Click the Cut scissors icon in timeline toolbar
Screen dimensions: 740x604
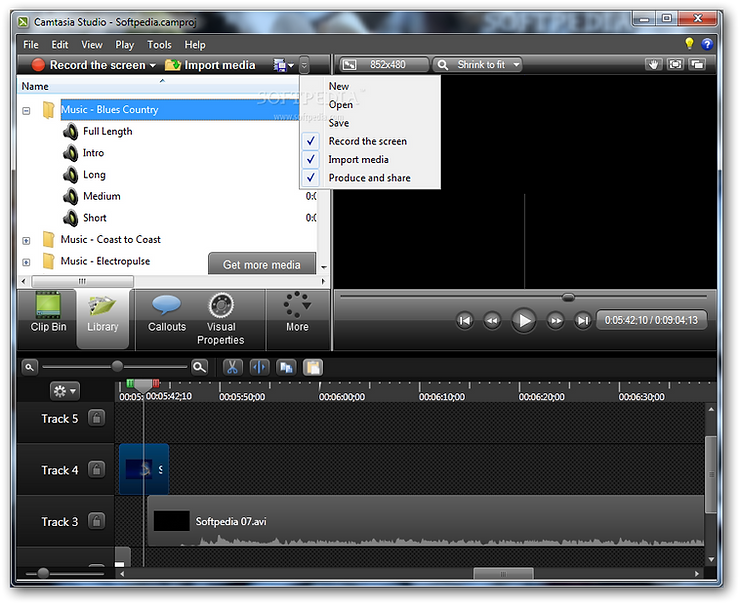232,367
